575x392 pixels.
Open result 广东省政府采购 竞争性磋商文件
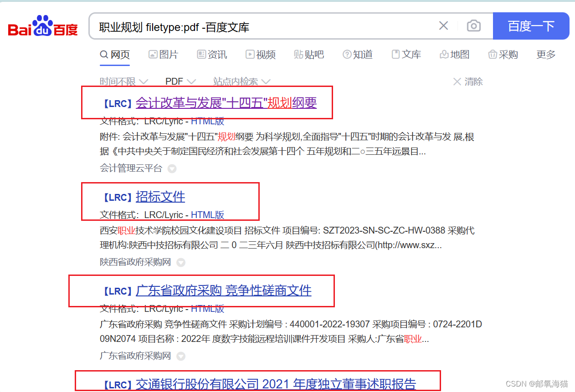pyautogui.click(x=224, y=290)
